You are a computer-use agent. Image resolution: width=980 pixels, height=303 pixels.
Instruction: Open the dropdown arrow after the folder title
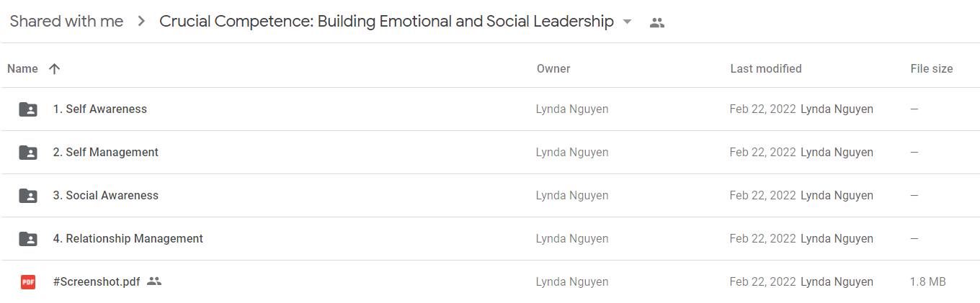627,22
